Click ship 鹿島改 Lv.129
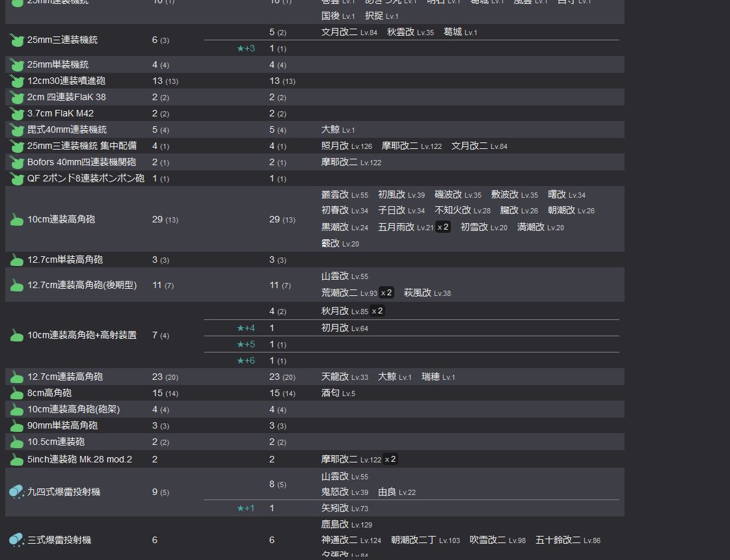 point(347,525)
